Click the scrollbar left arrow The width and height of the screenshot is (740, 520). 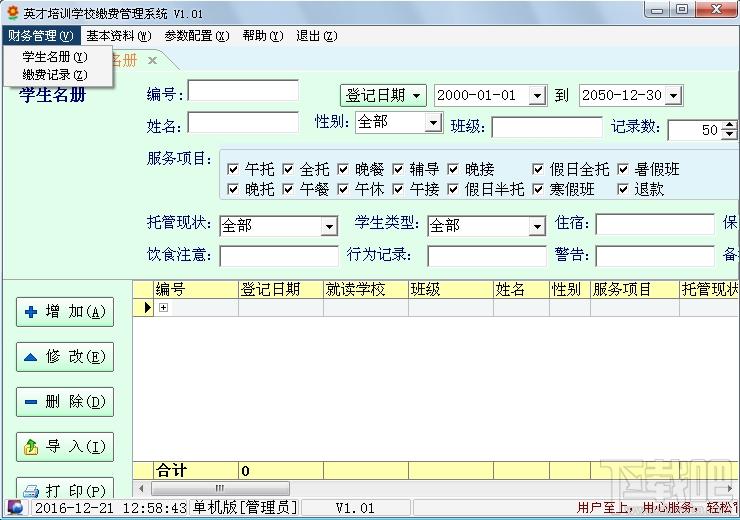tap(141, 488)
